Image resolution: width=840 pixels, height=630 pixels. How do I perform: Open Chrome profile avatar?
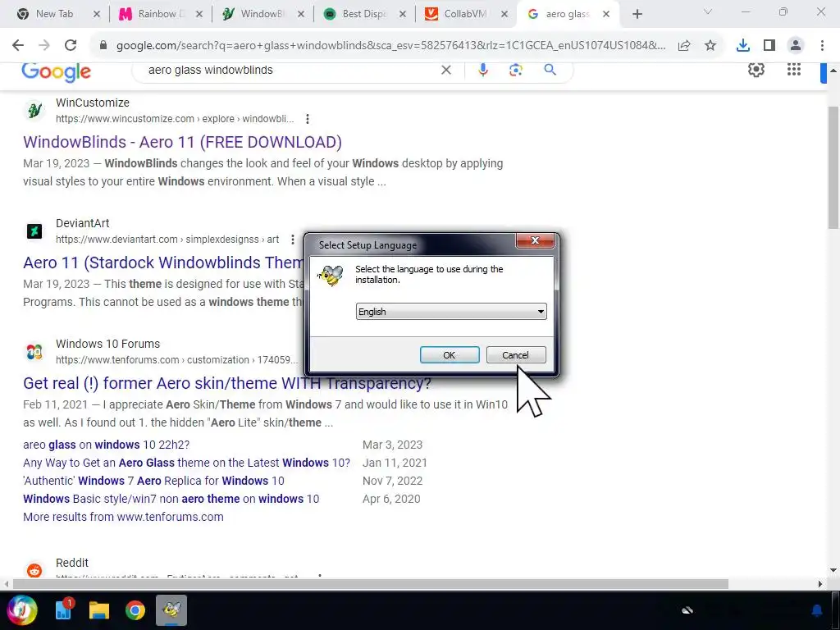[x=796, y=46]
